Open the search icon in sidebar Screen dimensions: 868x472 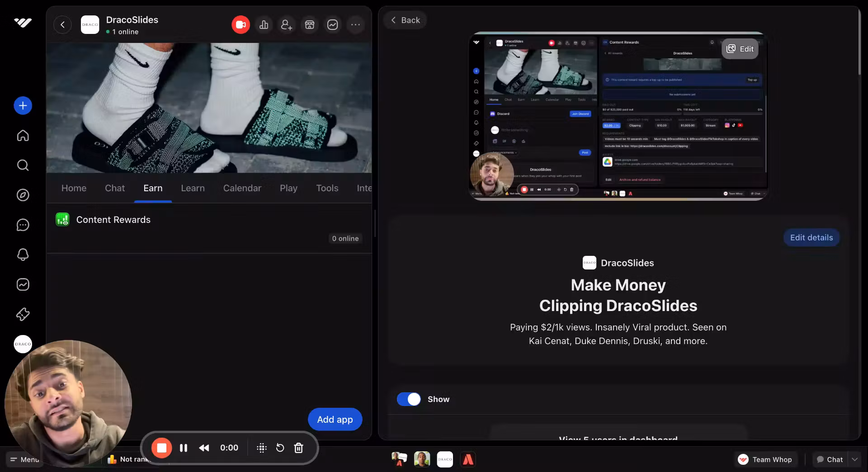pos(23,165)
